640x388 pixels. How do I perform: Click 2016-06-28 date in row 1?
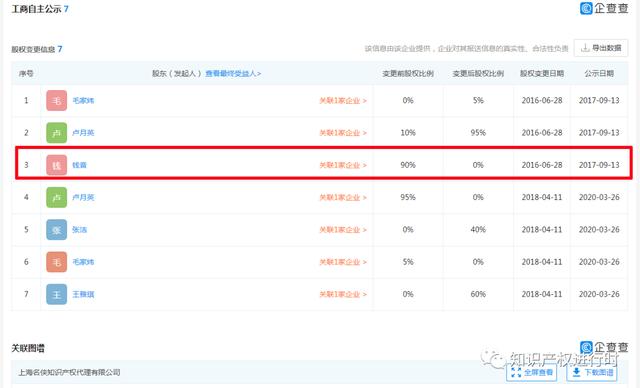[x=542, y=100]
